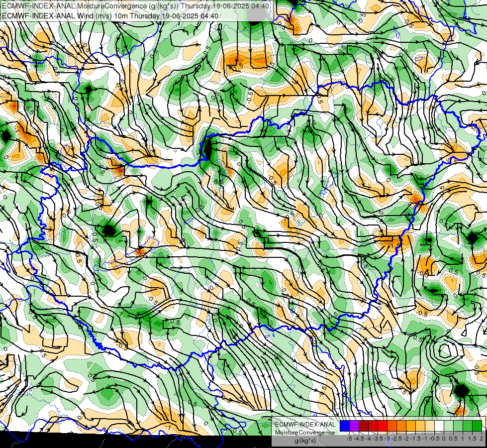This screenshot has width=487, height=448.
Task: Select the legend swatch between -2 and -1.5
Action: (411, 426)
